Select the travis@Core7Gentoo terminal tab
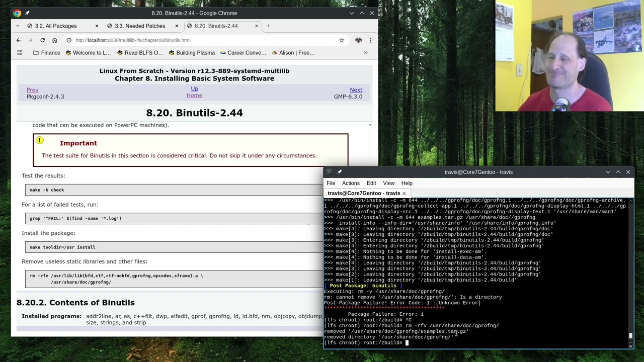 364,193
